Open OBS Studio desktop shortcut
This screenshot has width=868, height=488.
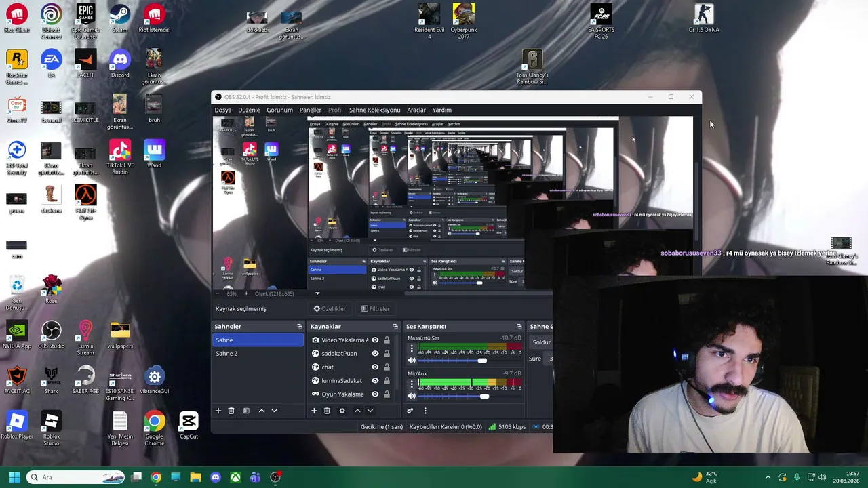(x=51, y=335)
